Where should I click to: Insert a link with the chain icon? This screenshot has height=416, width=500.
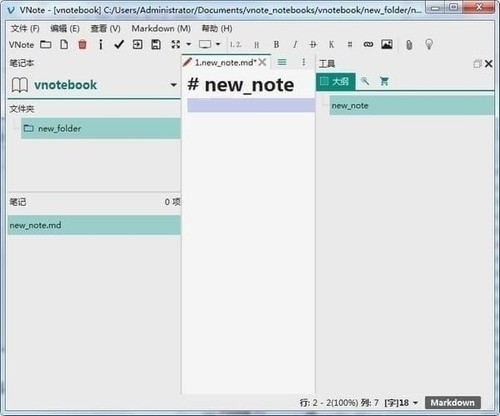click(368, 44)
